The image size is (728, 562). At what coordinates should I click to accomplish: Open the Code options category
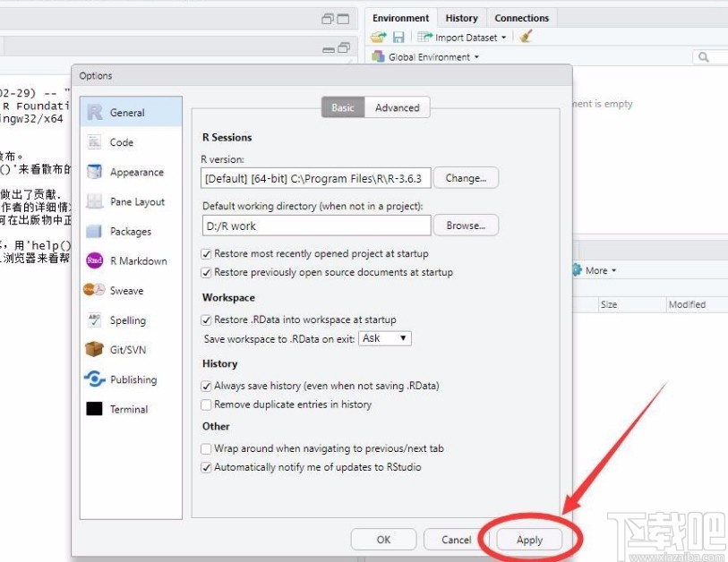click(x=131, y=142)
